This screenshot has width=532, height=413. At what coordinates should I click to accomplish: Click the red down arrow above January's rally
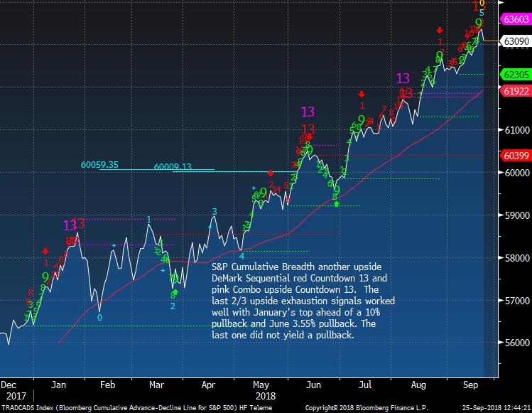coord(46,251)
